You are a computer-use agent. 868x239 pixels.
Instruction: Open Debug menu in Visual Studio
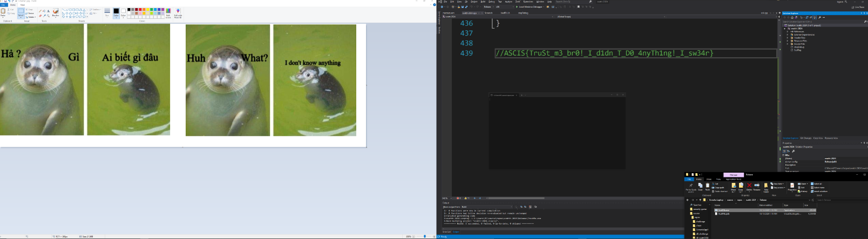click(x=491, y=2)
